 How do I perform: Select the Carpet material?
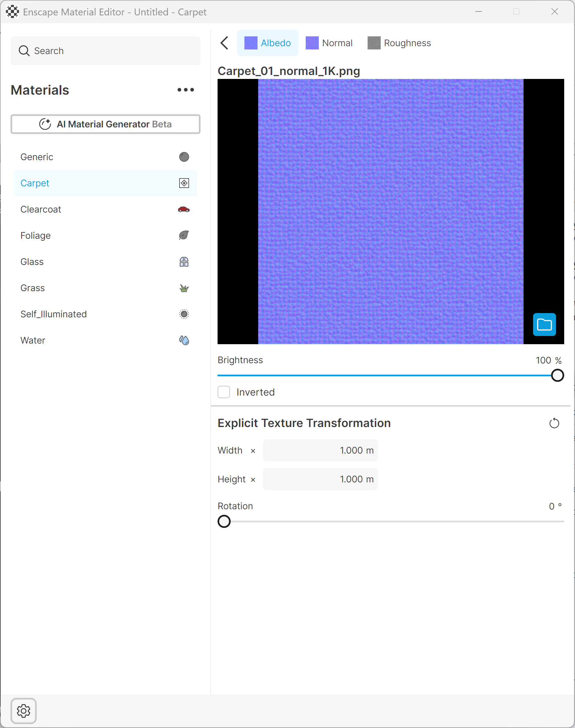point(105,183)
